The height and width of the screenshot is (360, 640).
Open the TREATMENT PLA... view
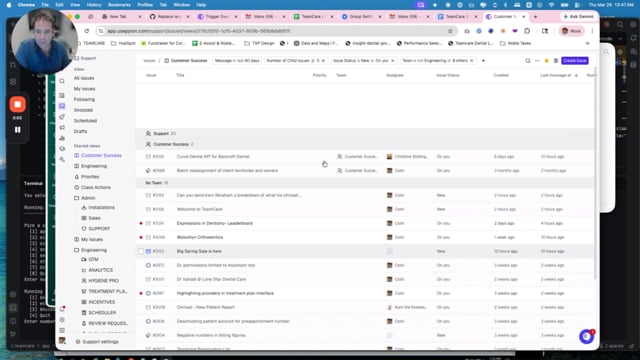tap(108, 291)
